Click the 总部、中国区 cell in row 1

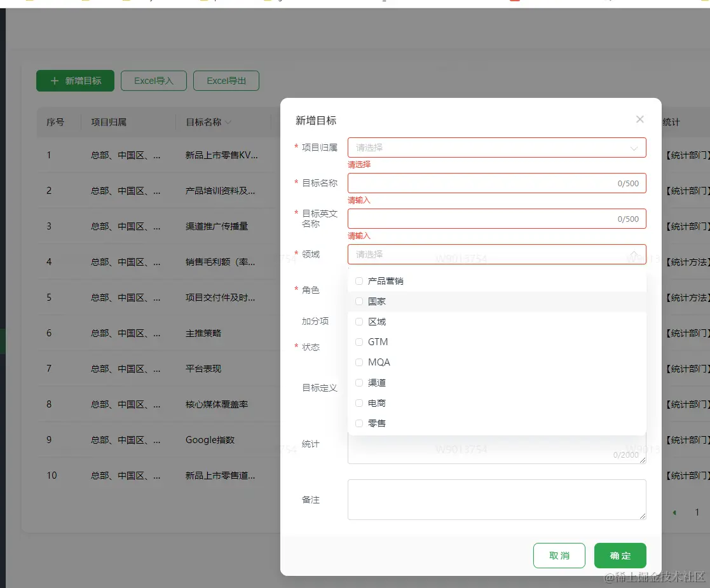[x=125, y=155]
